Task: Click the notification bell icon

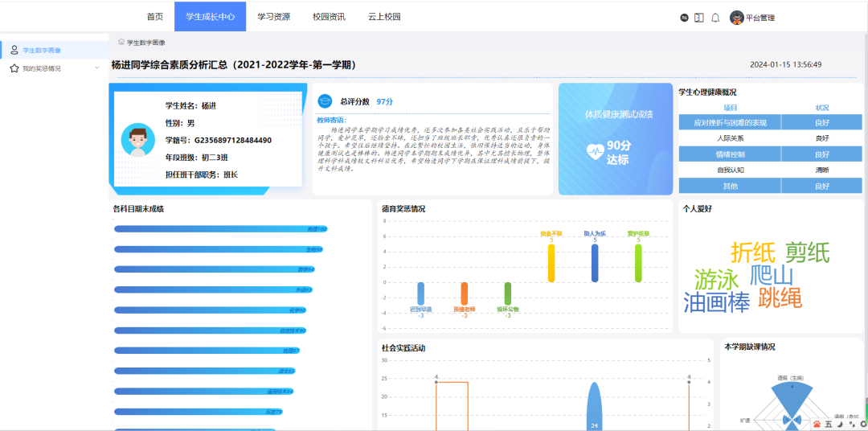Action: point(715,18)
